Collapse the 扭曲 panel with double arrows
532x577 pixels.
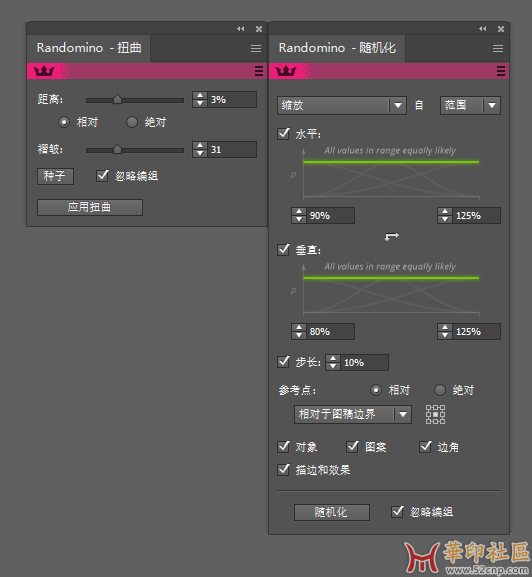point(241,29)
